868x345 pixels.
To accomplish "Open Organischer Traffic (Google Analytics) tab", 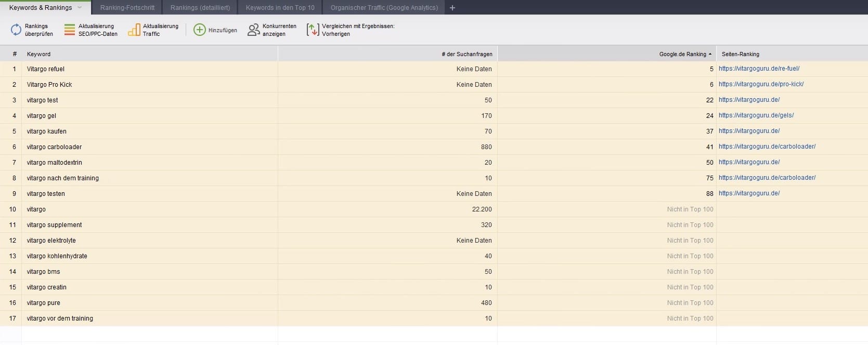I will point(384,8).
